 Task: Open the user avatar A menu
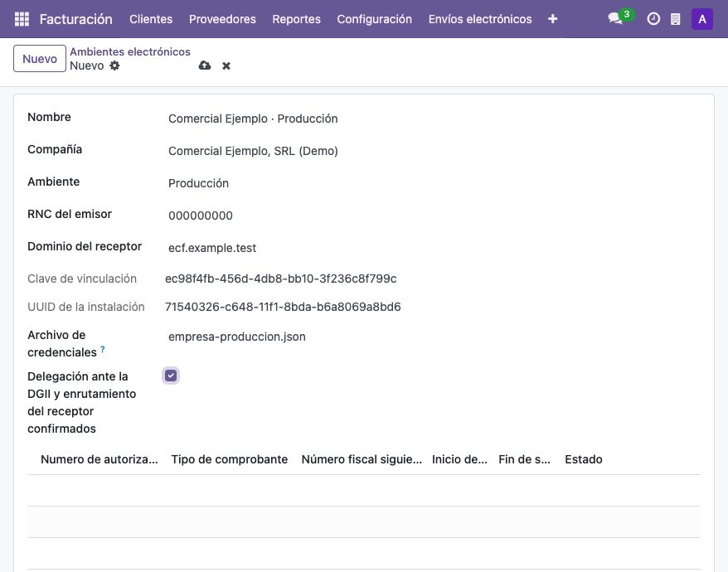tap(702, 19)
